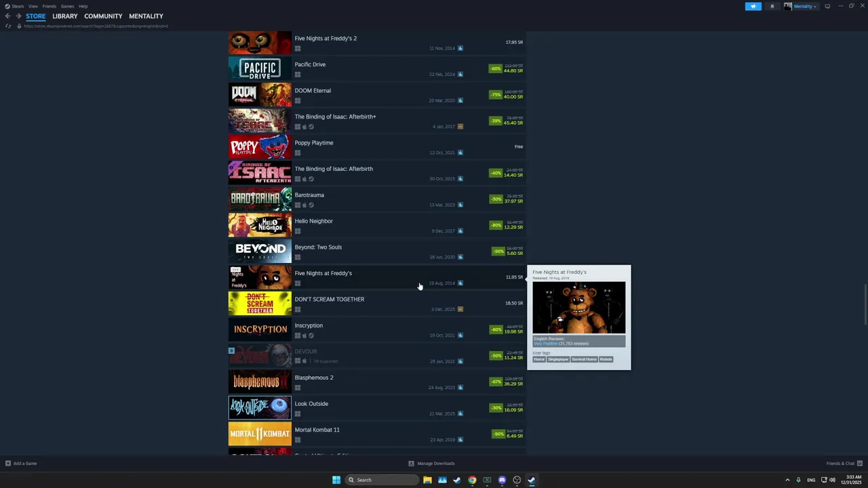Go back with the back arrow
868x488 pixels.
pyautogui.click(x=7, y=16)
